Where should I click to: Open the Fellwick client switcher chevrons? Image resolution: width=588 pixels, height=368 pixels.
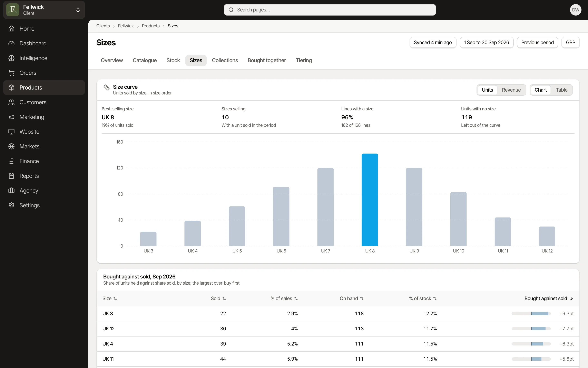(78, 10)
